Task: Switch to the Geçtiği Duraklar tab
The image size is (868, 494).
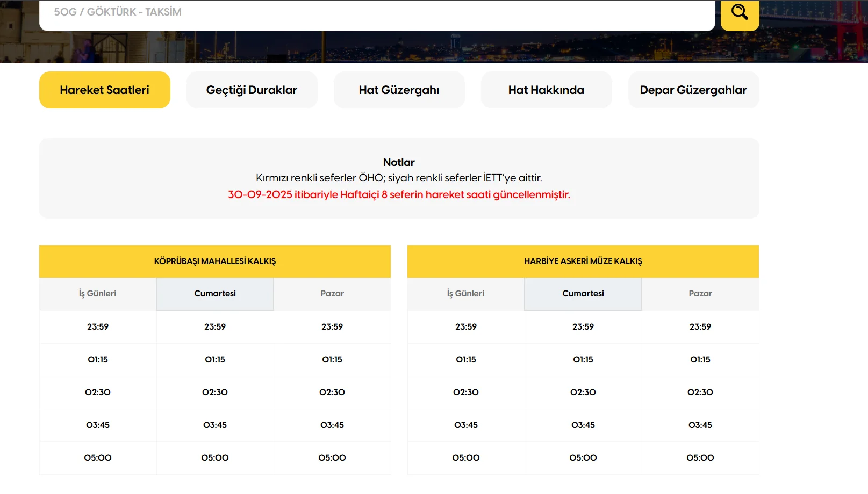Action: [252, 90]
